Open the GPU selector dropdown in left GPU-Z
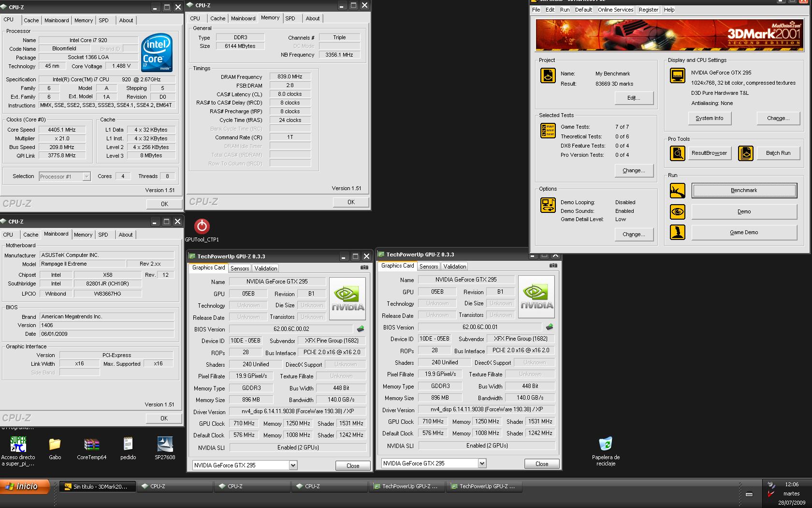Screen dimensions: 812x508 pos(293,465)
